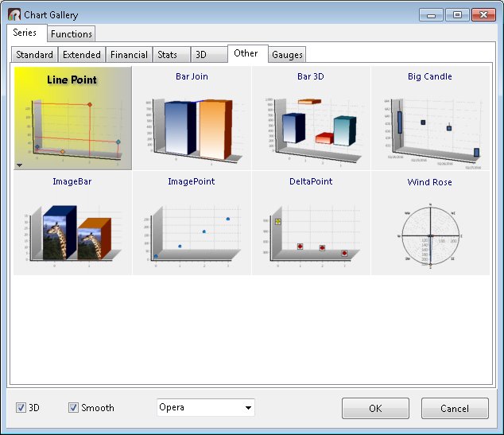504x435 pixels.
Task: Switch to the Financial tab
Action: (129, 55)
